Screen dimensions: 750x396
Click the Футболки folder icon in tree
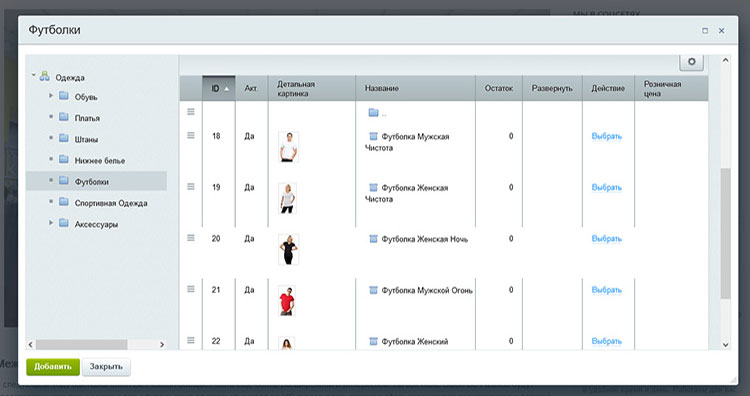[x=64, y=180]
